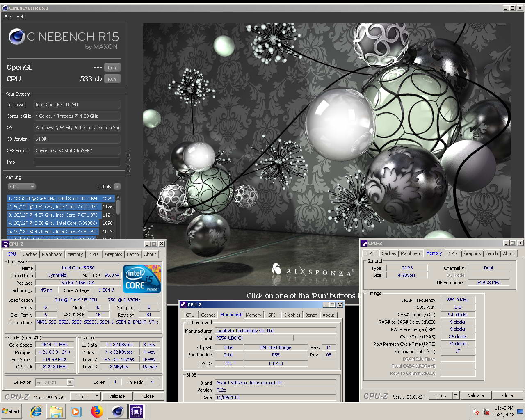Open Mainboard tab in right CPU-Z window
The width and height of the screenshot is (525, 420).
click(x=411, y=253)
